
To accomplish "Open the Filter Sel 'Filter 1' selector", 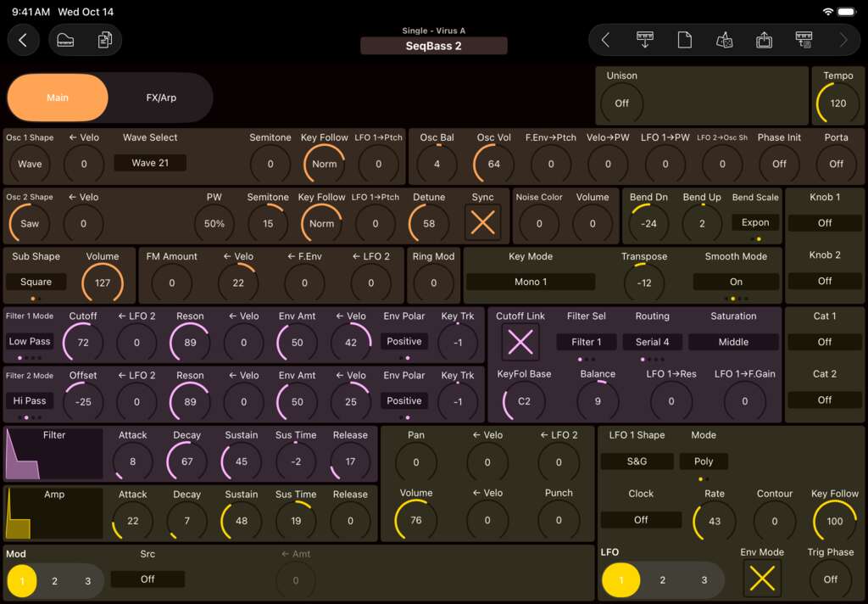I will click(x=587, y=342).
